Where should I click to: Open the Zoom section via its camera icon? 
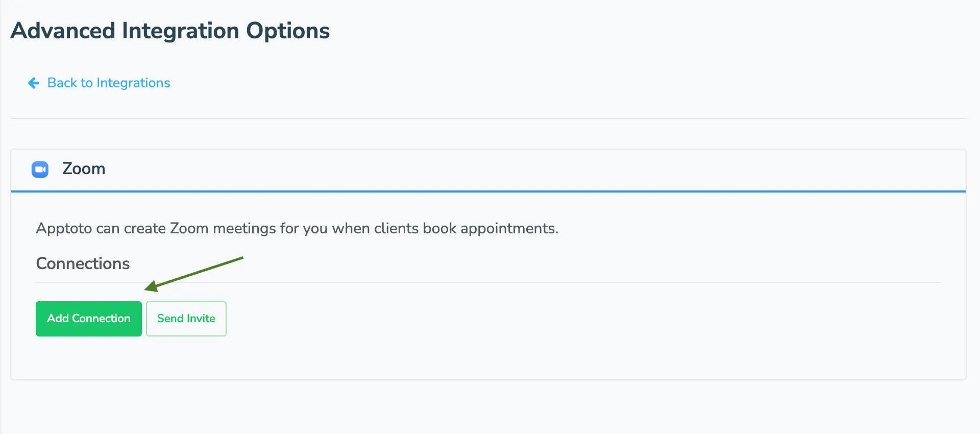pyautogui.click(x=40, y=169)
